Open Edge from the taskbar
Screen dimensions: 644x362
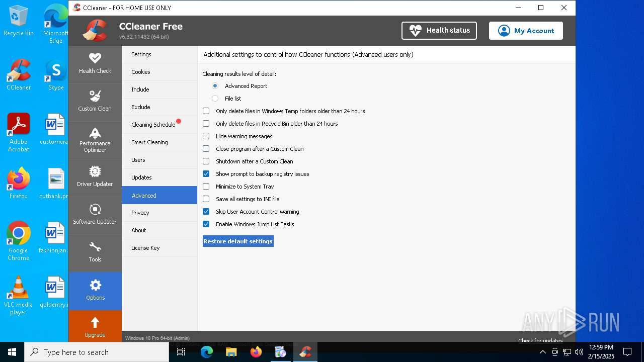(207, 352)
